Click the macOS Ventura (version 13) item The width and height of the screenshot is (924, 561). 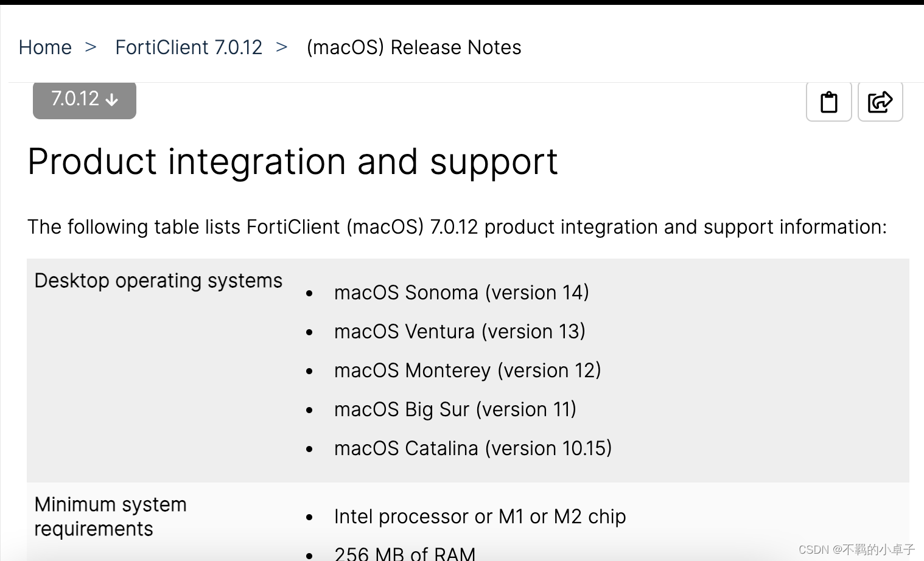point(460,332)
